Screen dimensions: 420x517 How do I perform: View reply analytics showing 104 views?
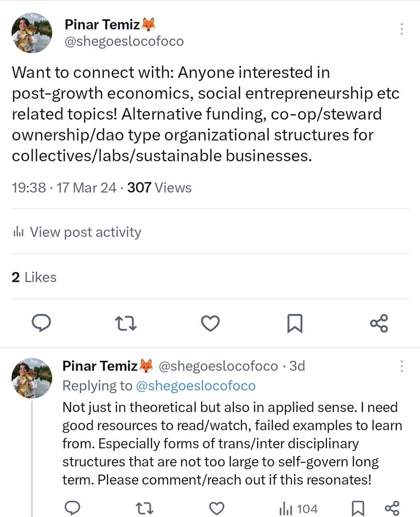point(298,508)
